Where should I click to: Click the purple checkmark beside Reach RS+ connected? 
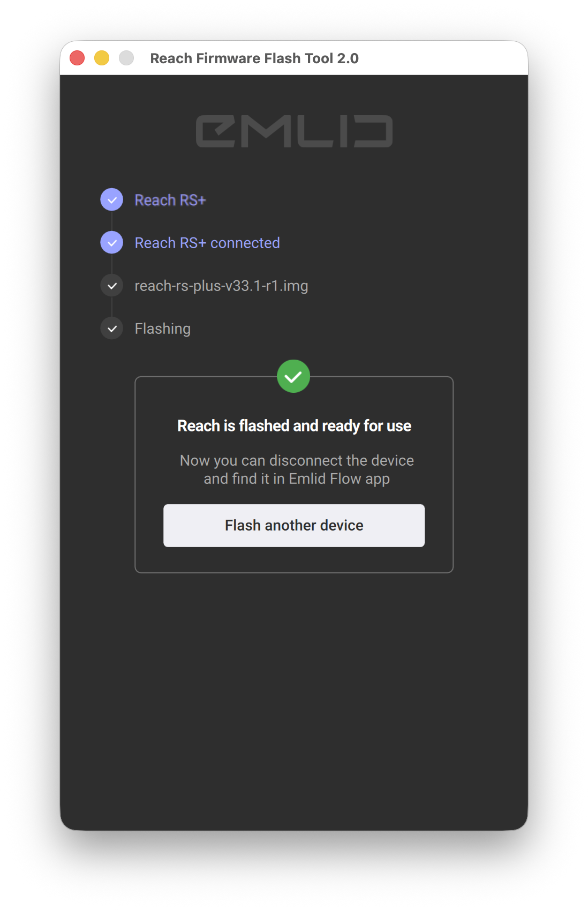click(x=112, y=243)
